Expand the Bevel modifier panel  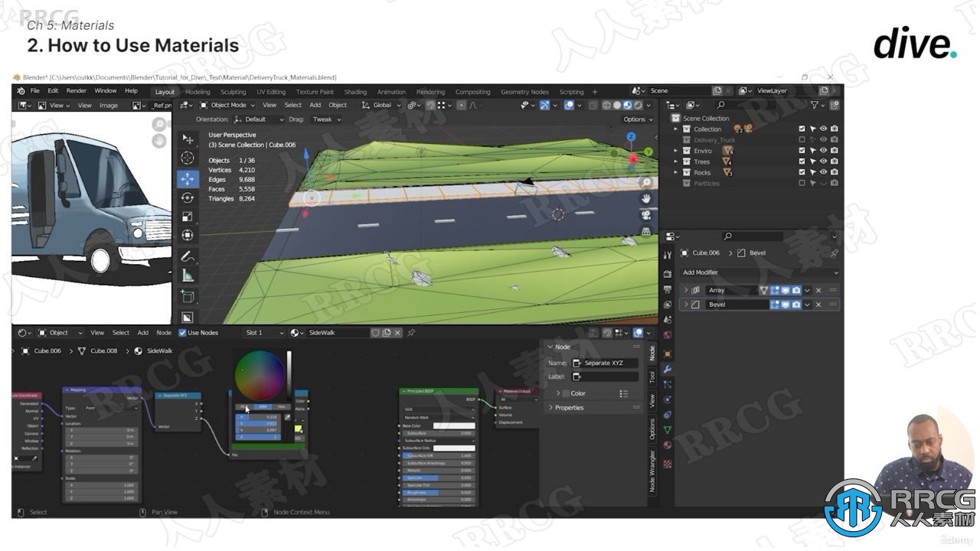(x=686, y=305)
